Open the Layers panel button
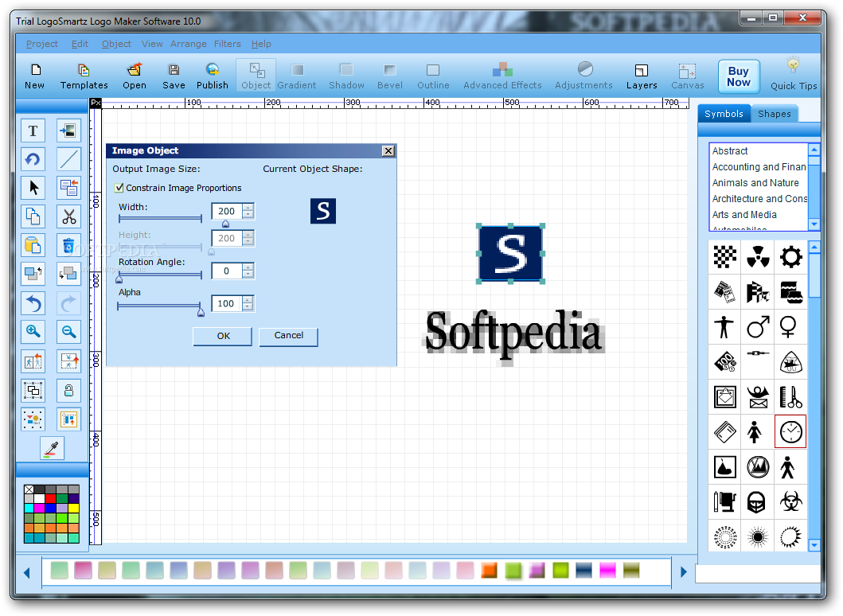The height and width of the screenshot is (616, 843). point(642,76)
